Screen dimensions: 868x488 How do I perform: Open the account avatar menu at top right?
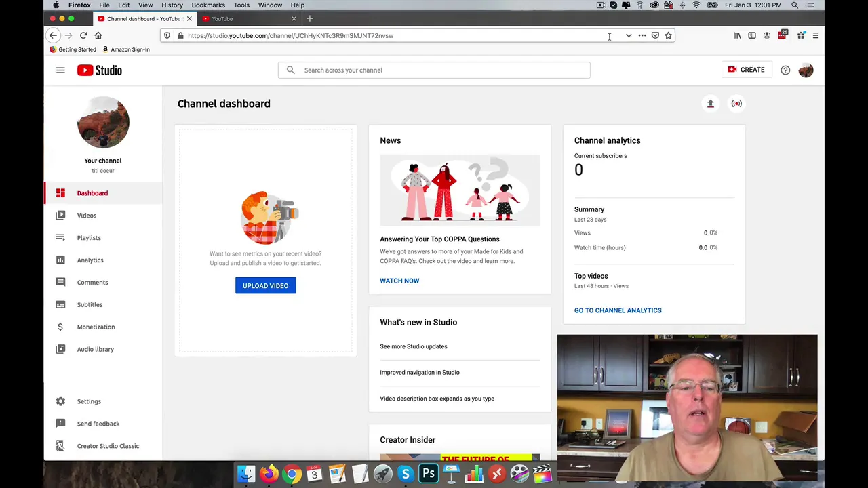806,70
